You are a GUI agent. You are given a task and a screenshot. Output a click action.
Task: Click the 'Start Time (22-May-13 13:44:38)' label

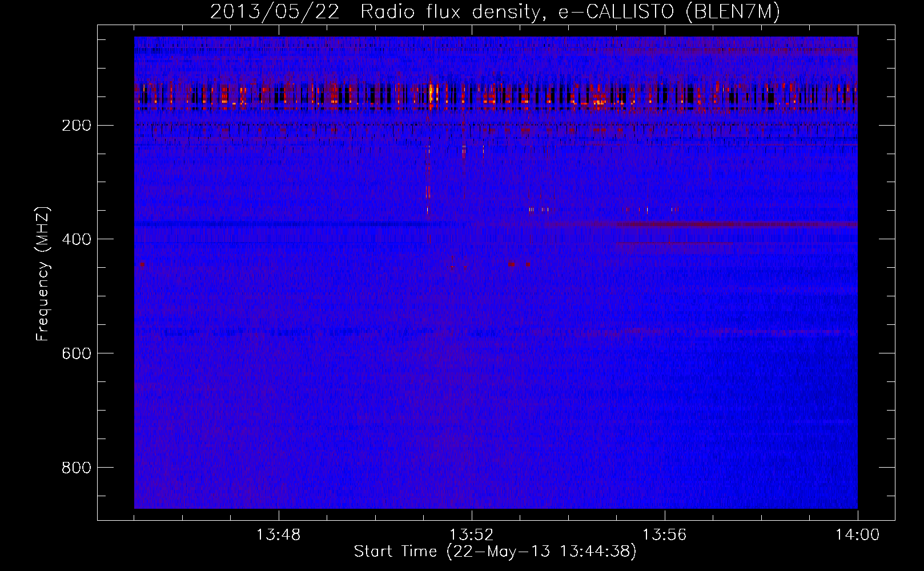(x=495, y=552)
